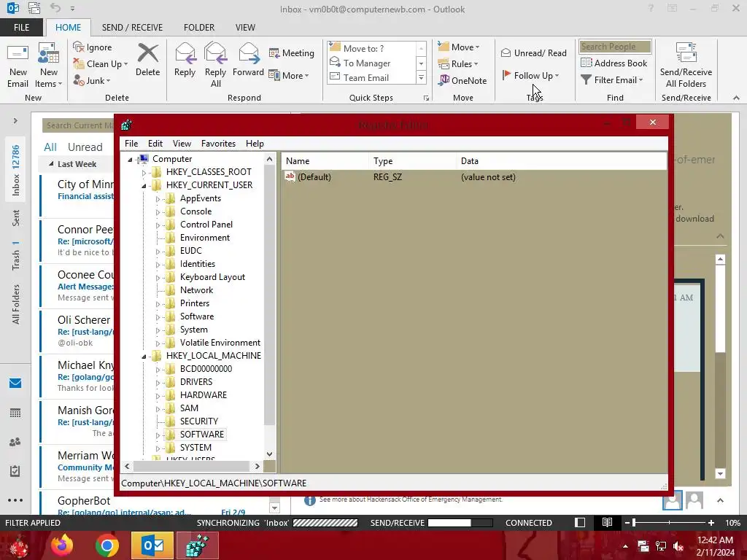Switch to the FOLDER ribbon tab
Viewport: 747px width, 560px height.
[x=199, y=27]
